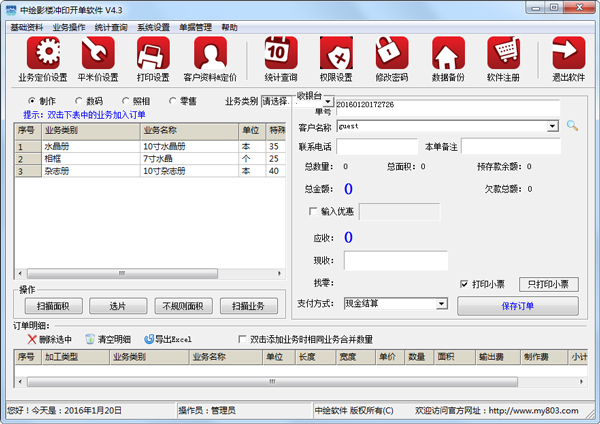
Task: Click 导出Excel icon
Action: tap(149, 339)
